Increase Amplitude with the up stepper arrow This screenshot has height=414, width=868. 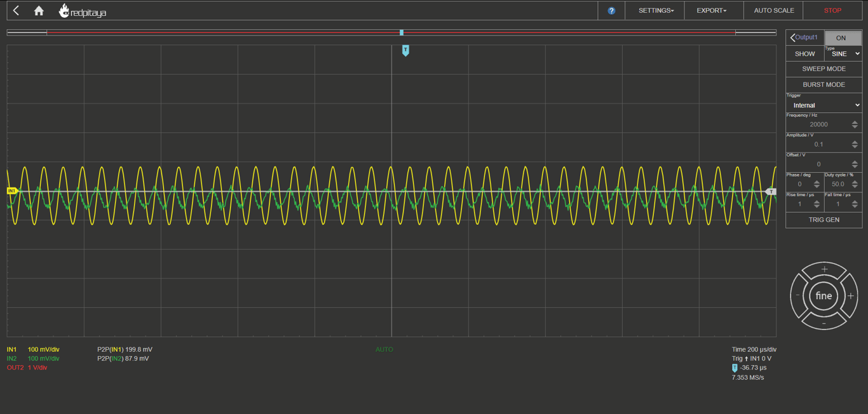[855, 142]
